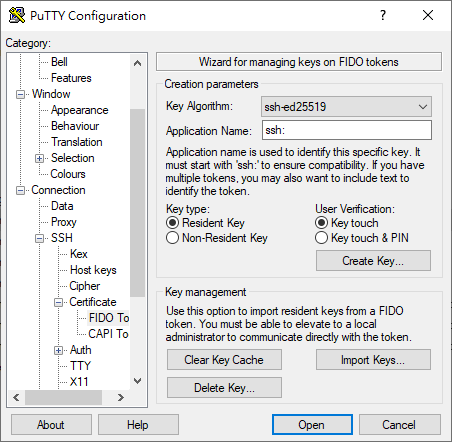Collapse the SSH tree node
The image size is (452, 442).
tap(39, 238)
